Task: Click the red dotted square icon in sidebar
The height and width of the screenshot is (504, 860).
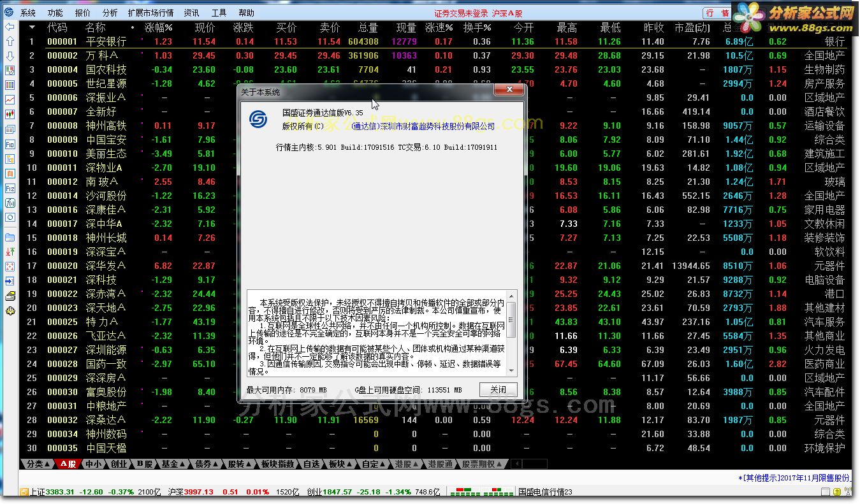Action: [10, 266]
